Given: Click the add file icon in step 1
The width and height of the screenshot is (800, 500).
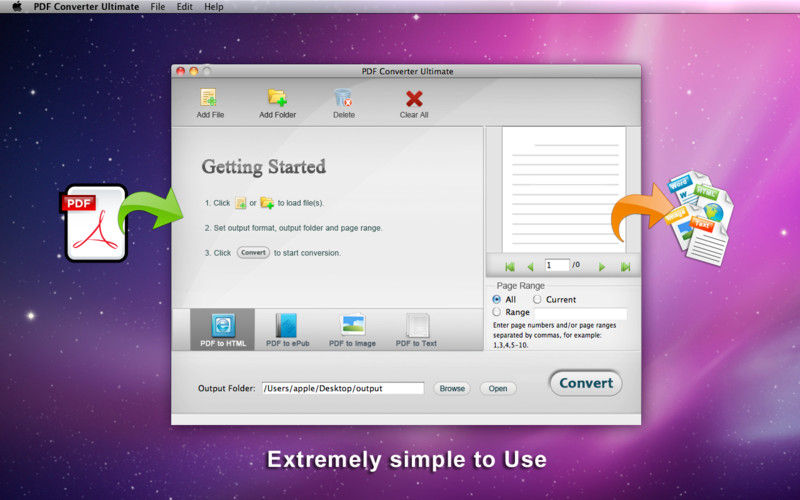Looking at the screenshot, I should 240,203.
